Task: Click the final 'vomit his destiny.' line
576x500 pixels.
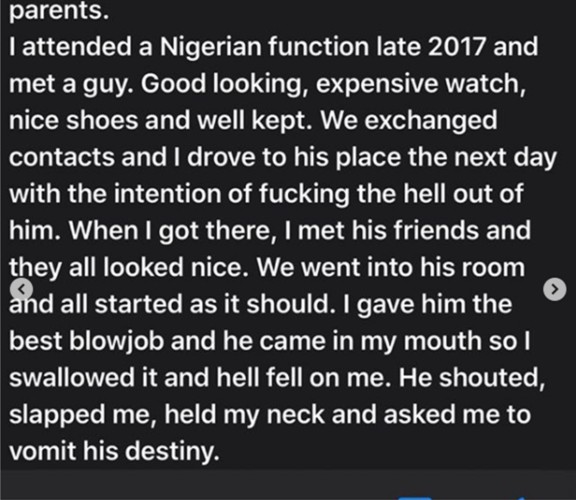Action: coord(114,452)
